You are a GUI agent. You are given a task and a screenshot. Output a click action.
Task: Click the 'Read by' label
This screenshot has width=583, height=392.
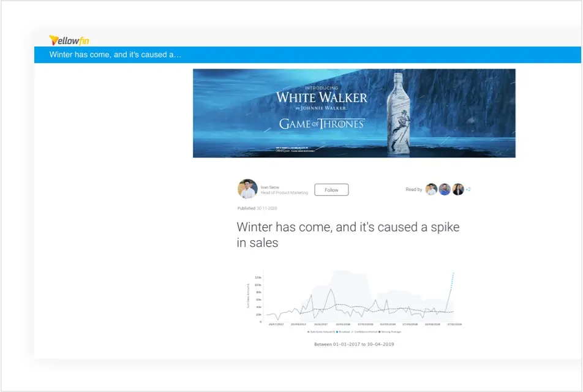pyautogui.click(x=414, y=190)
